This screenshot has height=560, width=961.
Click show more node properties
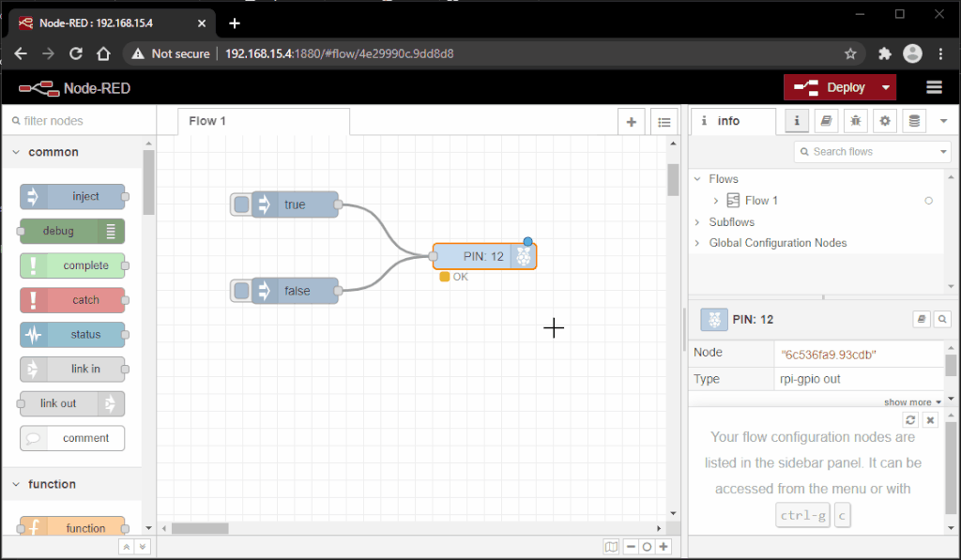(912, 401)
